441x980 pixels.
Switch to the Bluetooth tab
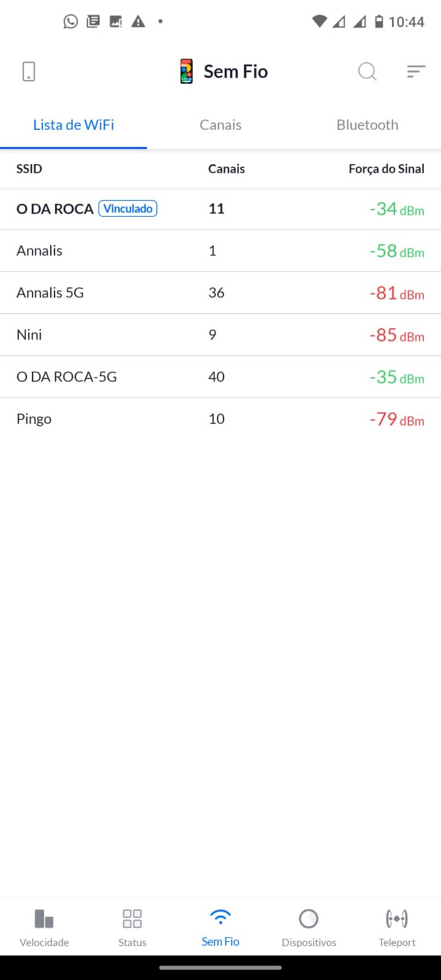click(367, 125)
